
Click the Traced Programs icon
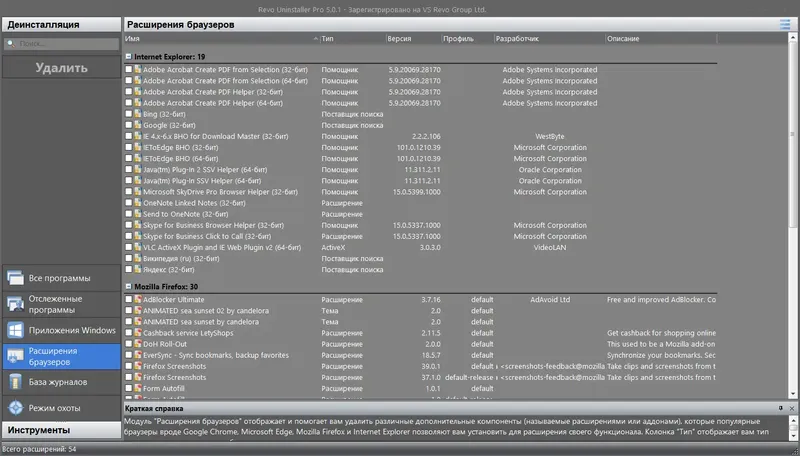[15, 304]
